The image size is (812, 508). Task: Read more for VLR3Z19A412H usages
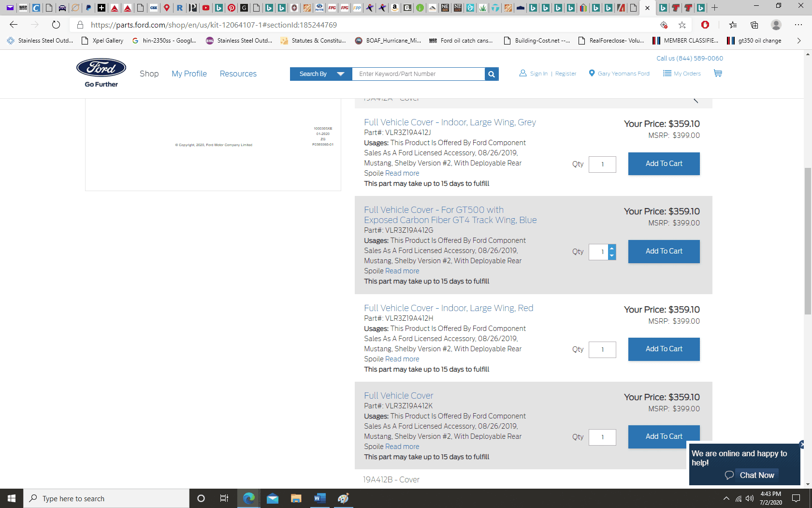point(402,359)
